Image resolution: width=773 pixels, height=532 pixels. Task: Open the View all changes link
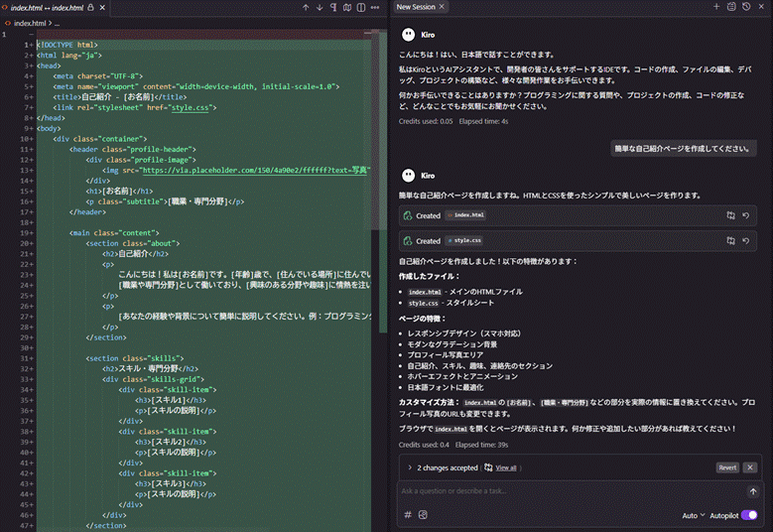coord(505,467)
